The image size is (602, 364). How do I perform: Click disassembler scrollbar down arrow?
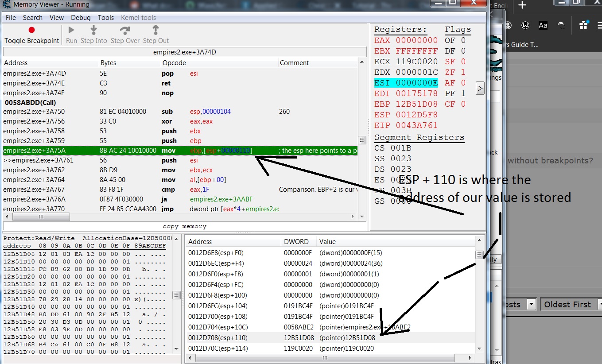362,217
